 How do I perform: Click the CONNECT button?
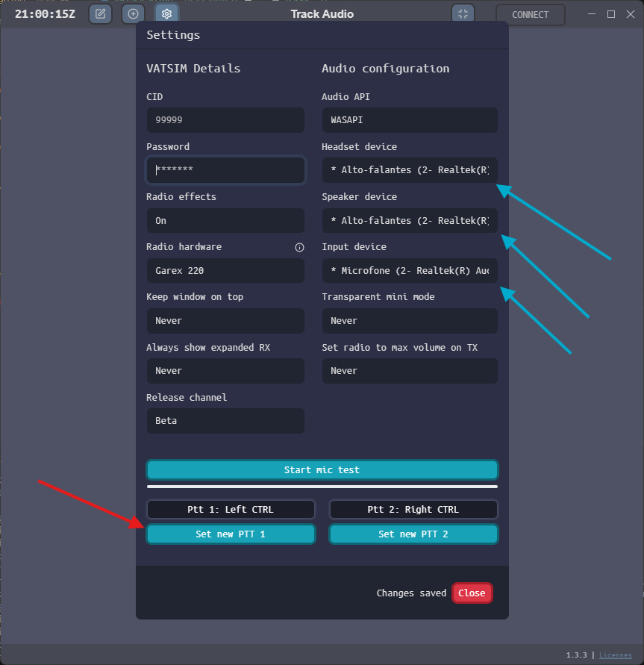click(530, 15)
